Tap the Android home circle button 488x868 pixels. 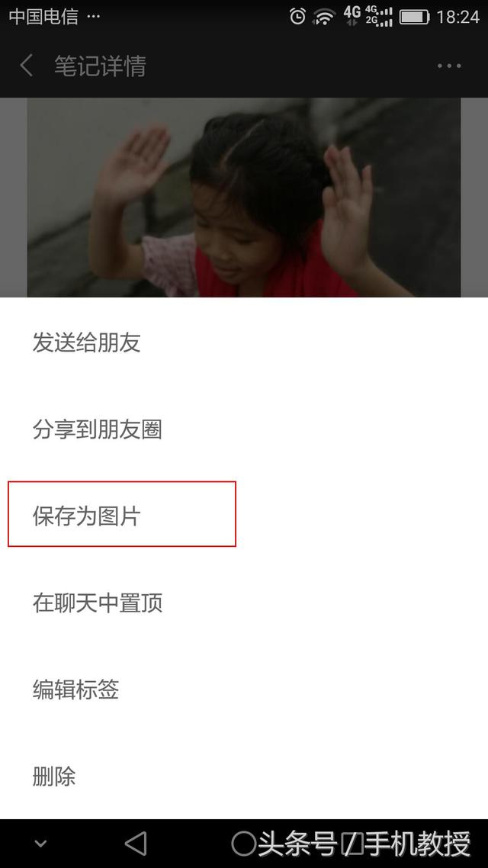pos(243,844)
